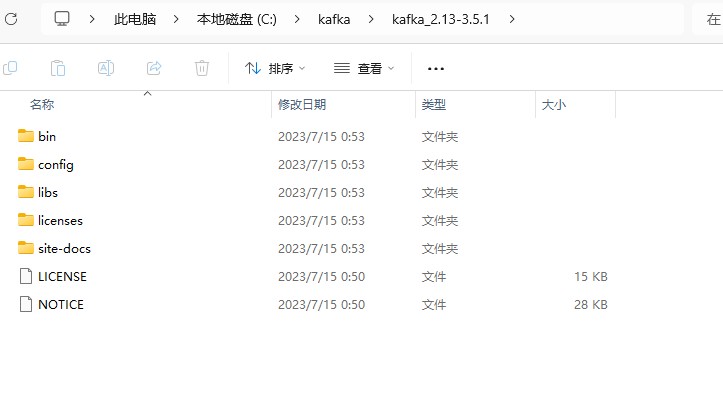Click the share toolbar icon
The image size is (723, 408).
(x=154, y=68)
